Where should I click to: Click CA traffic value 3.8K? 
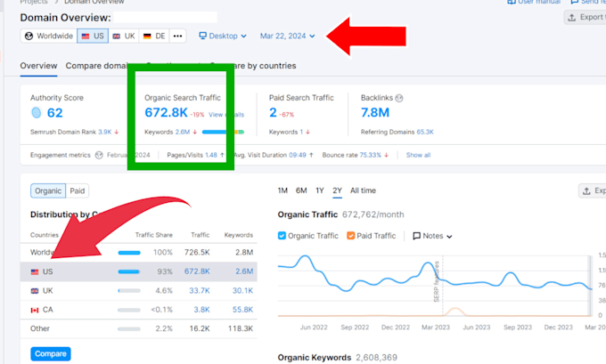click(201, 310)
